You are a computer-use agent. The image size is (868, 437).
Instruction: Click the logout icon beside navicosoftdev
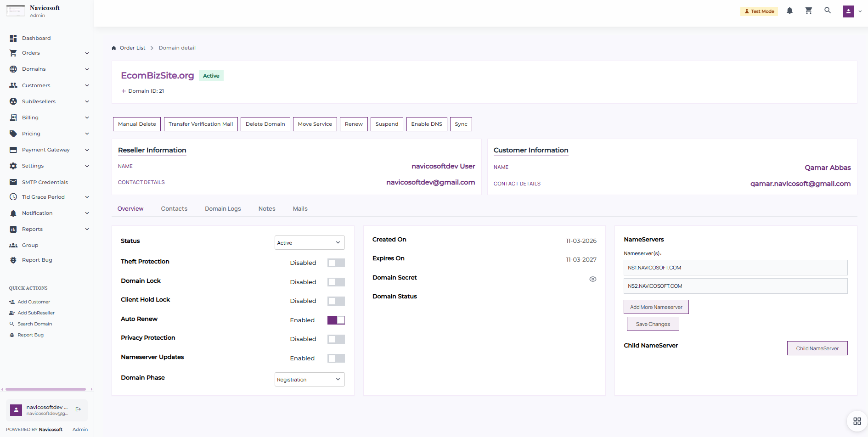78,409
